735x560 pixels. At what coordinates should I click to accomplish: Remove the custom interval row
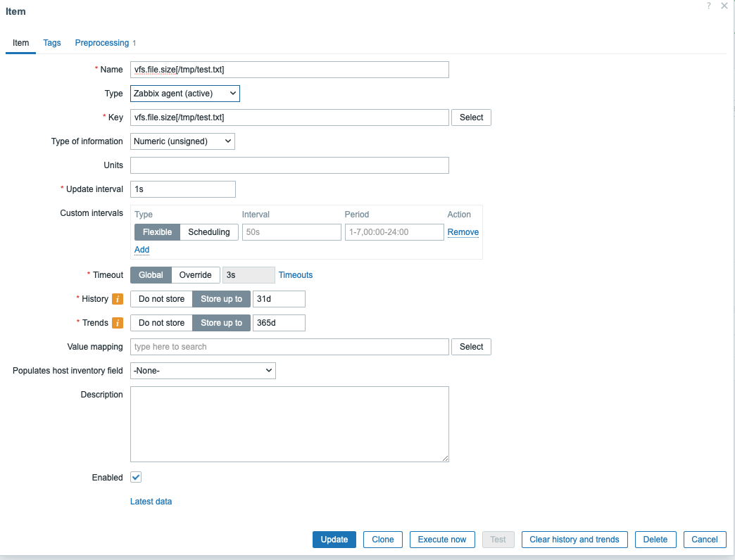tap(463, 232)
